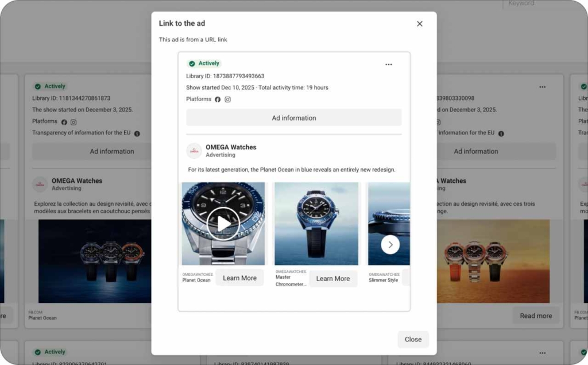Click Learn More for Planet Ocean
This screenshot has width=588, height=365.
click(239, 278)
